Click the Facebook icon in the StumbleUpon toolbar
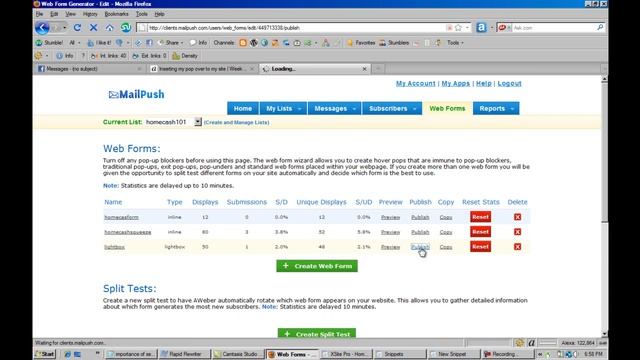The width and height of the screenshot is (640, 360). 149,42
